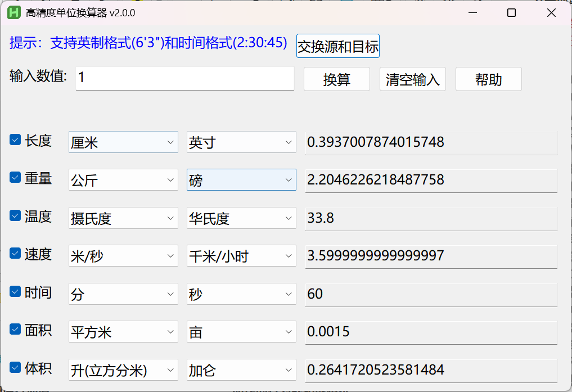572x392 pixels.
Task: Click the length result field showing 0.3937007874015748
Action: point(431,142)
